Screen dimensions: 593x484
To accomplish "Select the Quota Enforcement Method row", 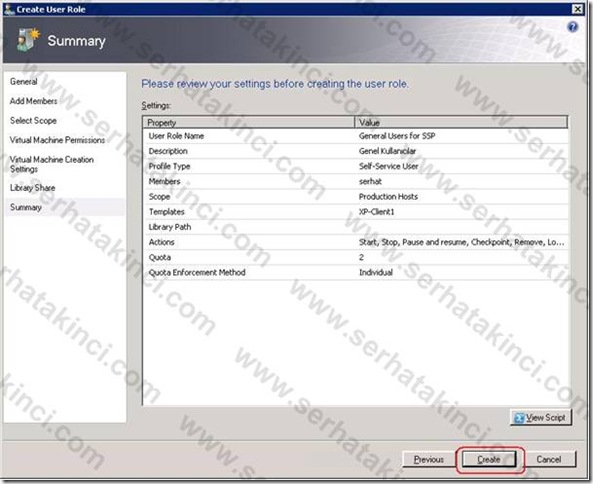I will [x=355, y=272].
